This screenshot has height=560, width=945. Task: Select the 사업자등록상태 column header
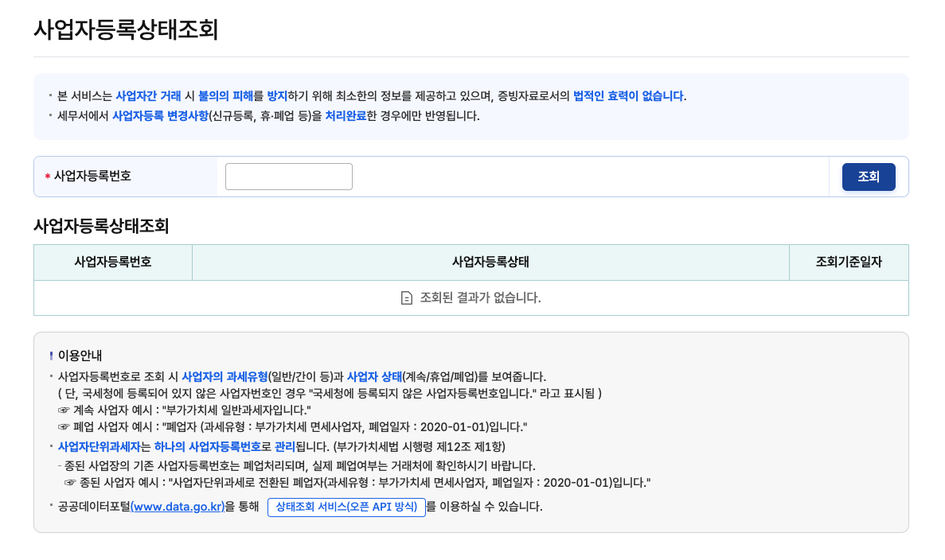[489, 262]
